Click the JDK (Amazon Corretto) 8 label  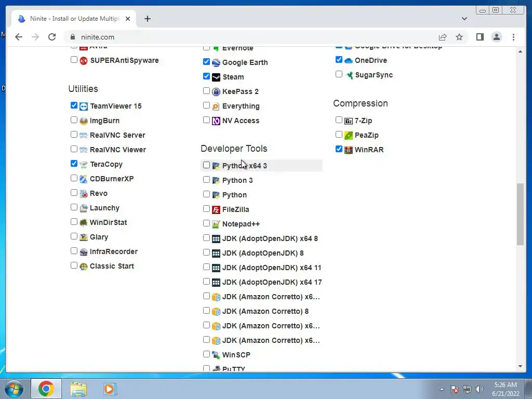click(x=265, y=312)
